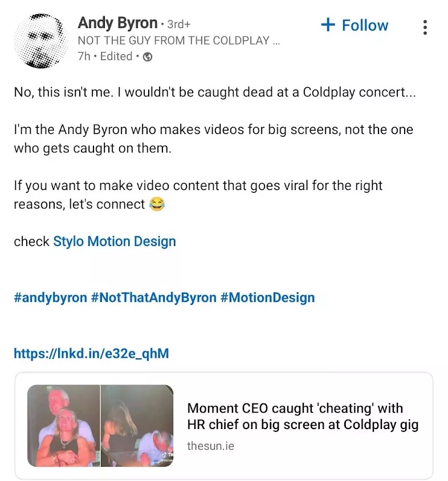The width and height of the screenshot is (448, 481).
Task: Click the 'NOT THE GUY FROM THE COLDPLAY' headline
Action: point(178,41)
